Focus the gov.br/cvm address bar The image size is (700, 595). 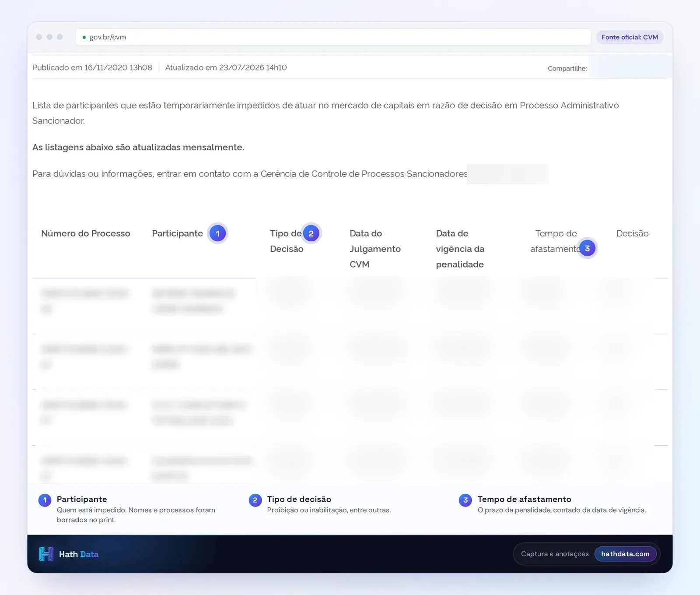333,37
